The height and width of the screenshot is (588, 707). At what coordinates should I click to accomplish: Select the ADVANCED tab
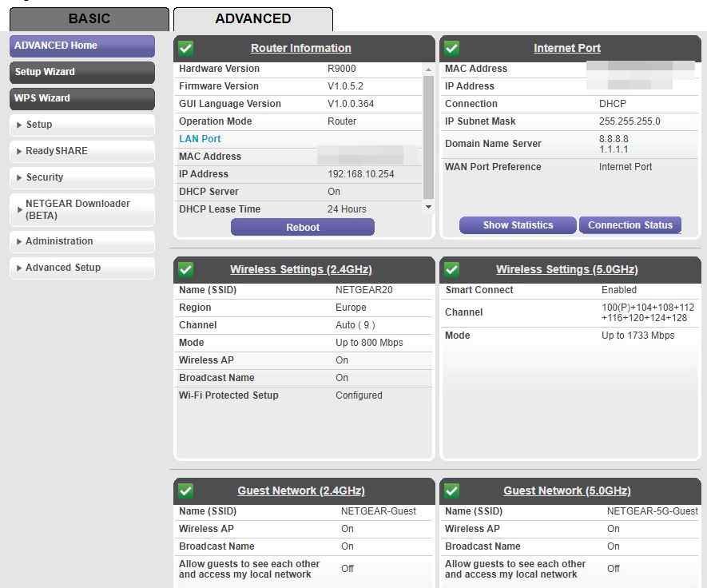click(252, 18)
